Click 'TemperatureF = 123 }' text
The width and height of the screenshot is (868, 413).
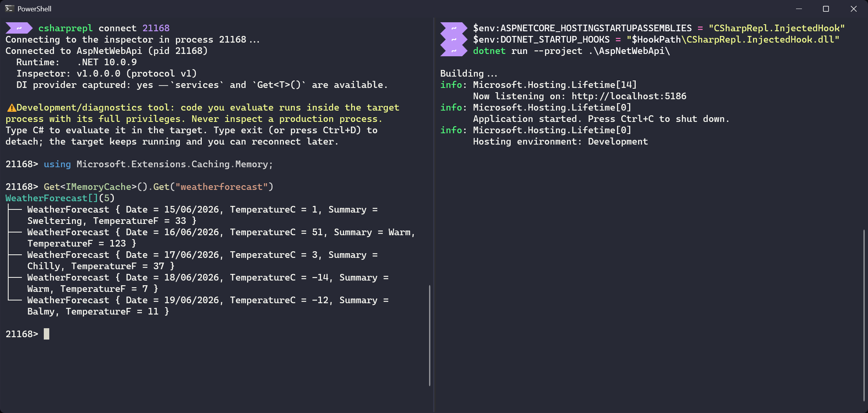(x=82, y=243)
